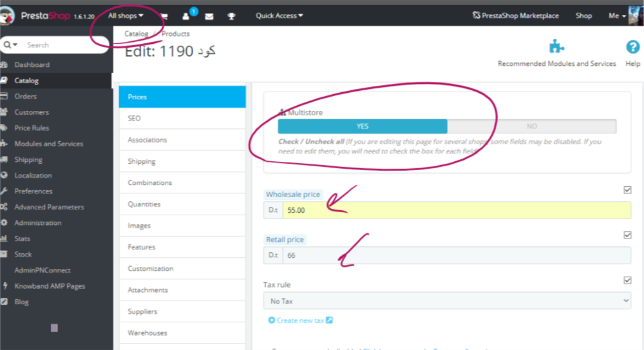Click the Knowband AMP Pages bolt icon
Viewport: 644px width, 350px height.
(x=5, y=286)
